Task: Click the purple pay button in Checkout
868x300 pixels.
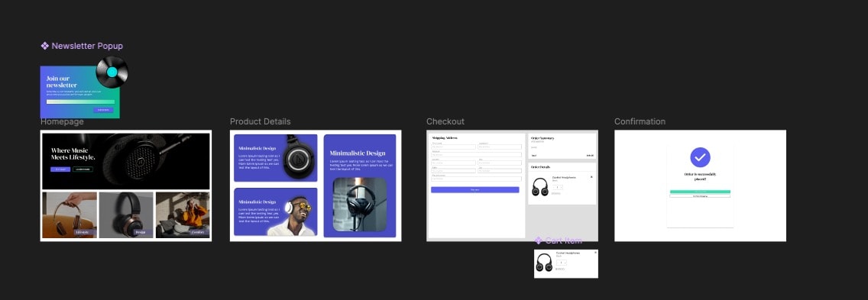Action: [x=475, y=190]
